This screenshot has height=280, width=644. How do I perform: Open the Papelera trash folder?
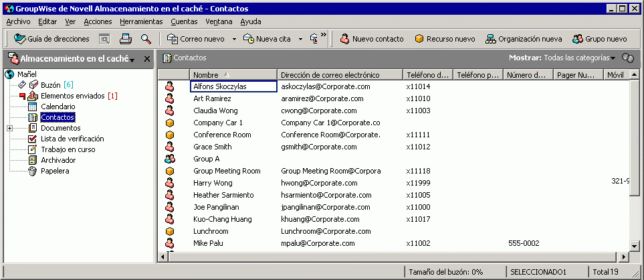[55, 171]
